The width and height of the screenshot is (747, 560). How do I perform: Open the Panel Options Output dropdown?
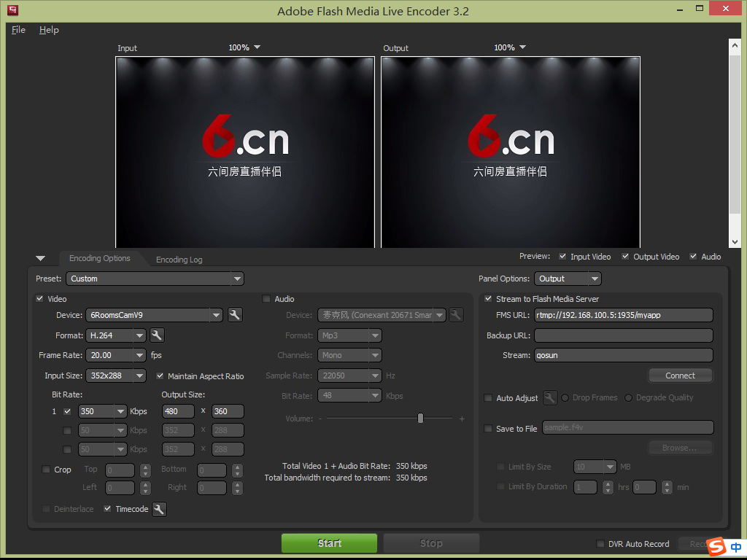tap(568, 279)
